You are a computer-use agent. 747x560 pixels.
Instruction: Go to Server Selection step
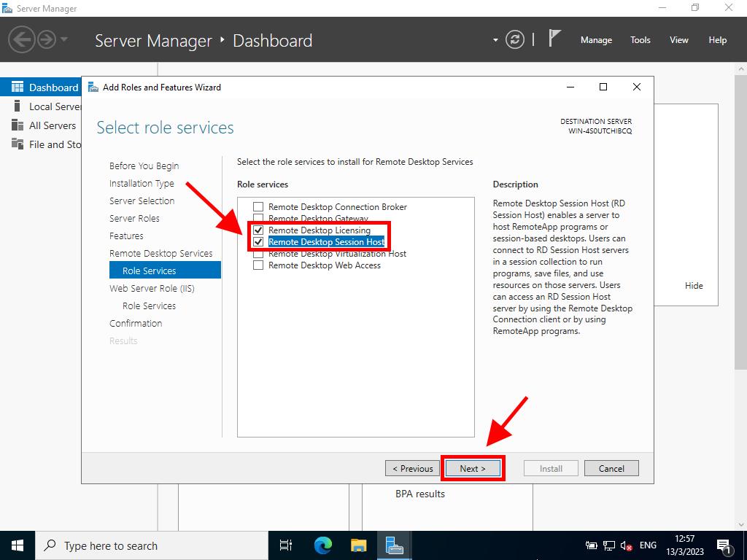[x=142, y=201]
